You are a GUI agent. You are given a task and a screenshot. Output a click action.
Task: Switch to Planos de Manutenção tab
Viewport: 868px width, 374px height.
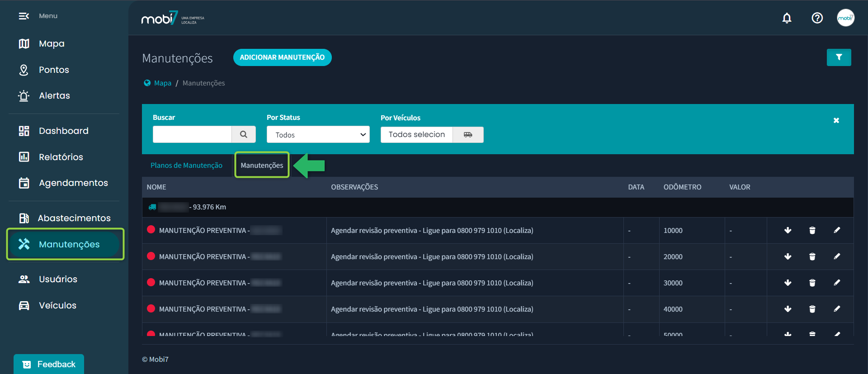click(186, 166)
